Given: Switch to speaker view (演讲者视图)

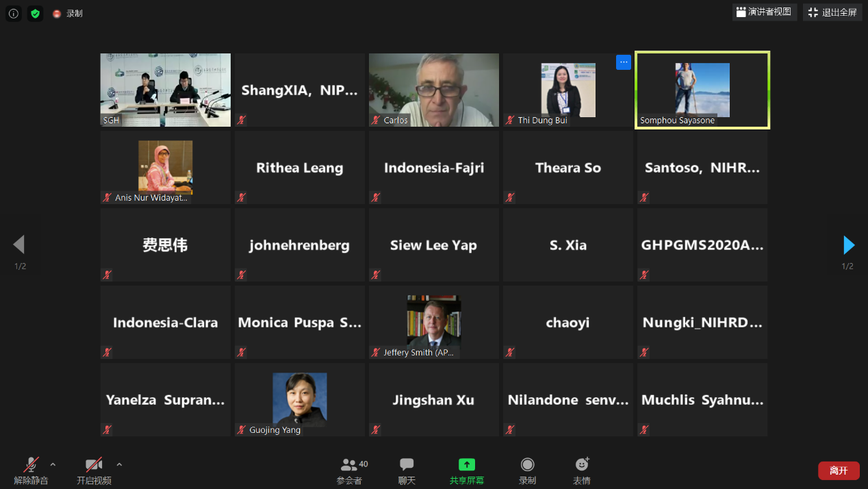Looking at the screenshot, I should coord(764,12).
